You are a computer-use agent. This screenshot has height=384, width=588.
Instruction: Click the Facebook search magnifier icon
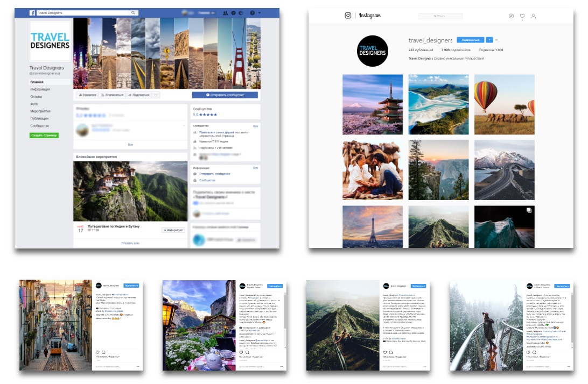(x=133, y=13)
